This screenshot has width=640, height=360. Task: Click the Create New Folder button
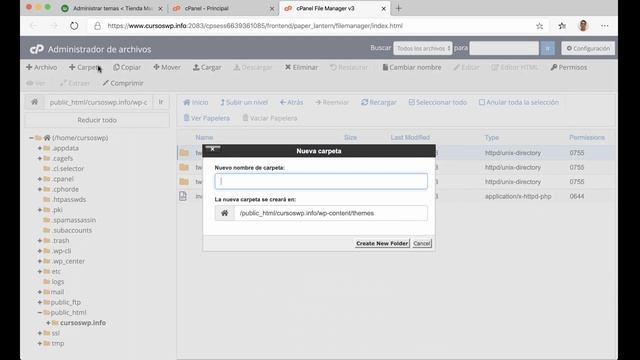382,243
